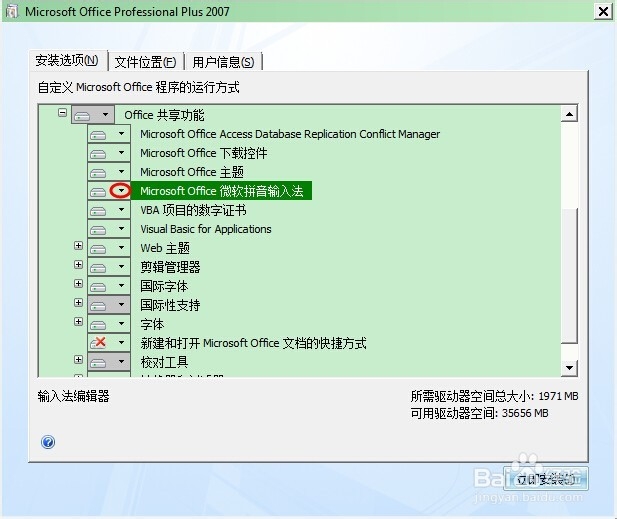Expand the 国际性支持 node

78,302
